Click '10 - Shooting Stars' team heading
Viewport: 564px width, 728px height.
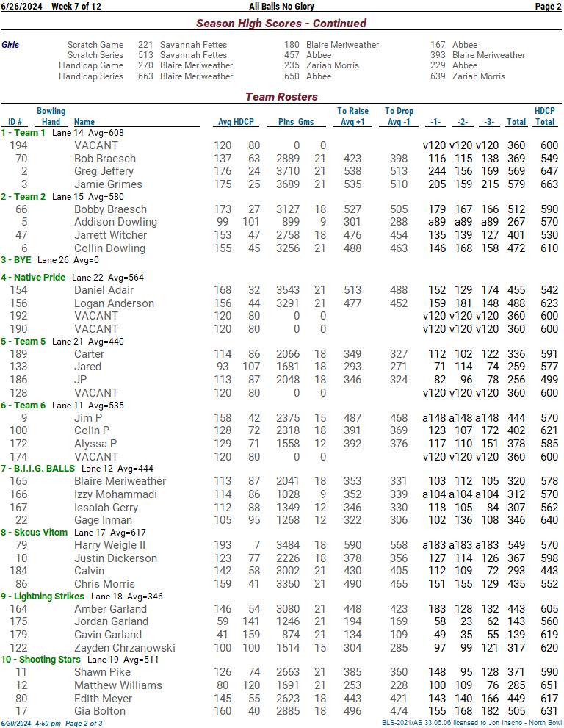pyautogui.click(x=40, y=659)
